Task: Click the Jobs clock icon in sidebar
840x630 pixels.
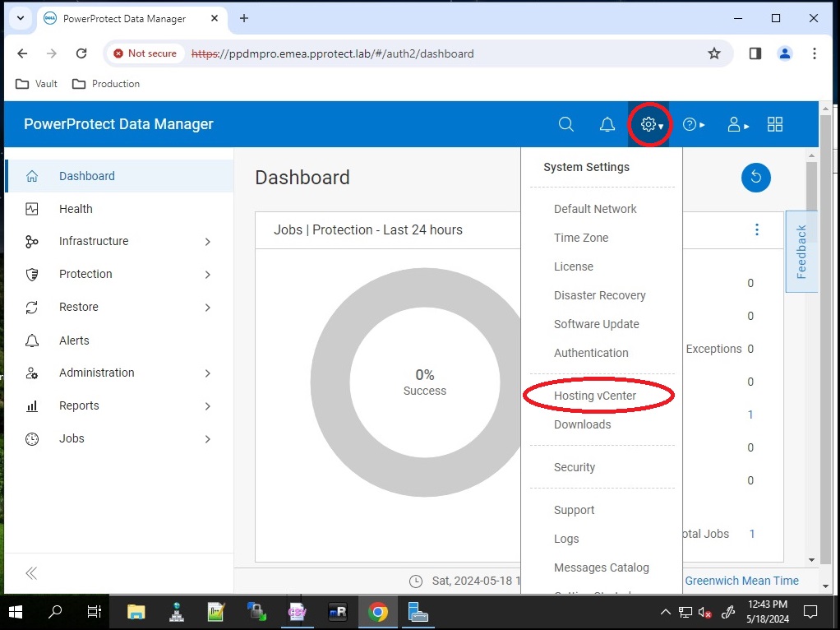Action: pos(31,438)
